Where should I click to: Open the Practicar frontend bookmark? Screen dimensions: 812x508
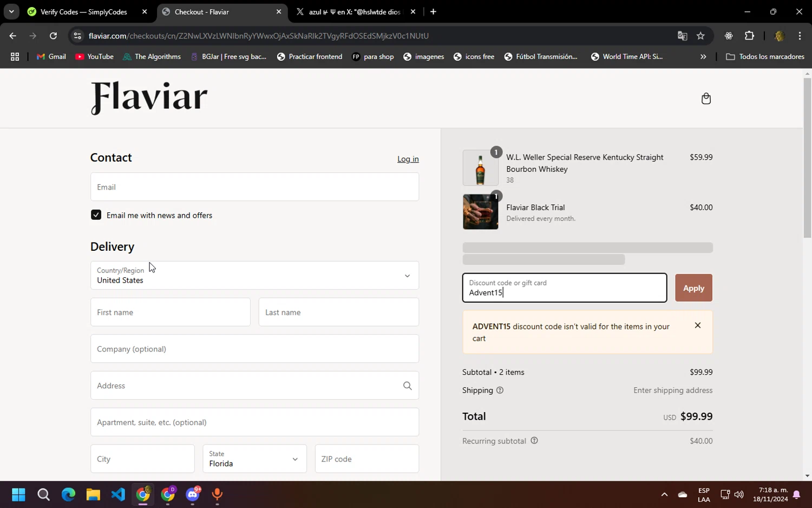pos(310,56)
